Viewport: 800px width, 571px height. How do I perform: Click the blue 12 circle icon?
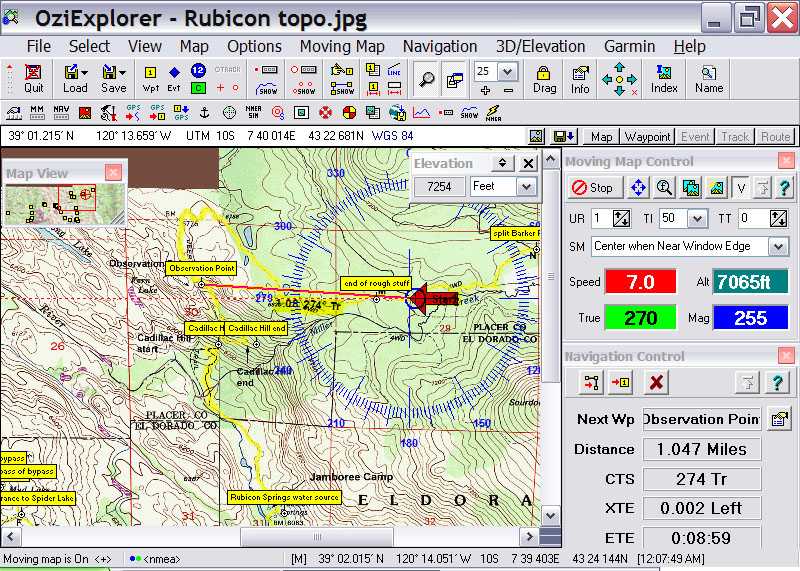coord(198,70)
